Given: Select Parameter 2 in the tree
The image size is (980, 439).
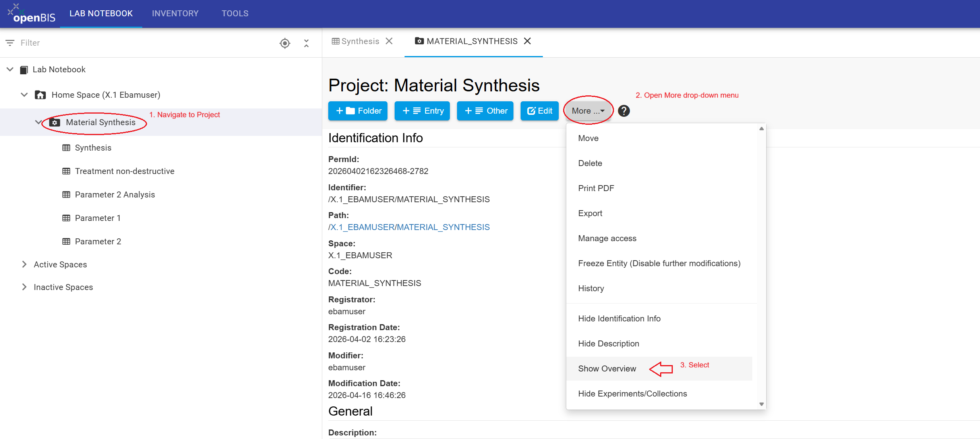Looking at the screenshot, I should [98, 242].
